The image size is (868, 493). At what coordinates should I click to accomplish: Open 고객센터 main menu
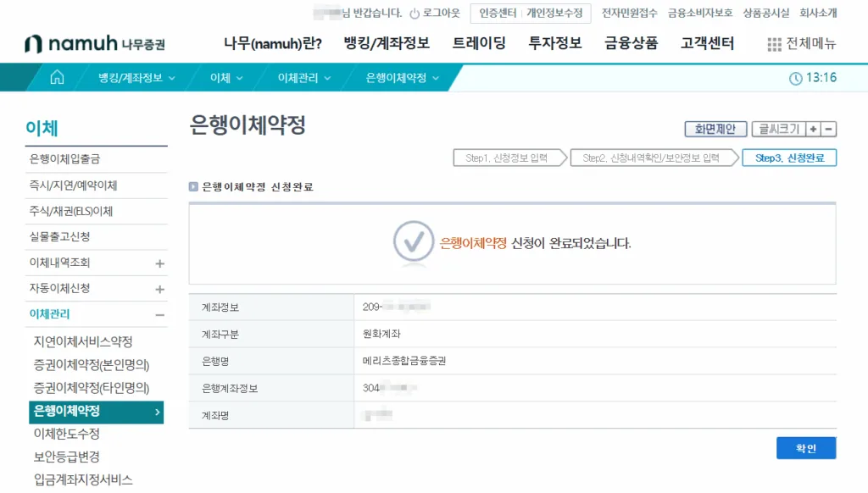coord(707,43)
